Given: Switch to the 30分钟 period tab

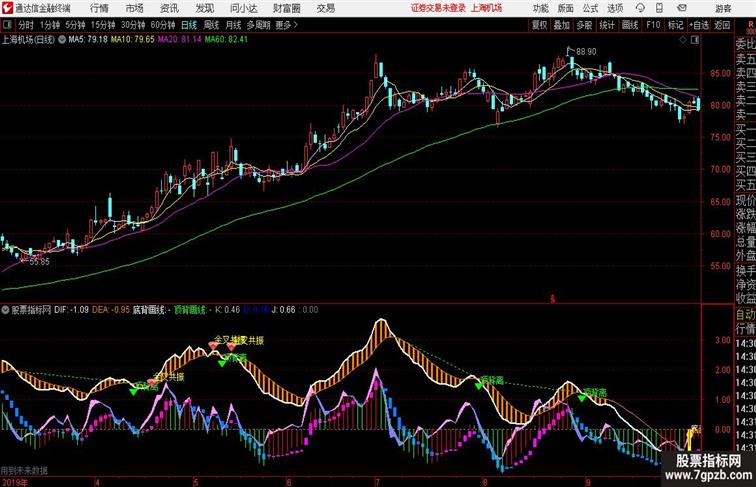Looking at the screenshot, I should tap(133, 25).
